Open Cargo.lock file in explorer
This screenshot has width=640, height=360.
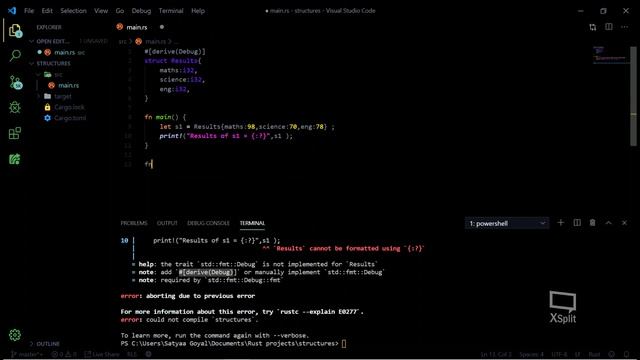pyautogui.click(x=69, y=107)
